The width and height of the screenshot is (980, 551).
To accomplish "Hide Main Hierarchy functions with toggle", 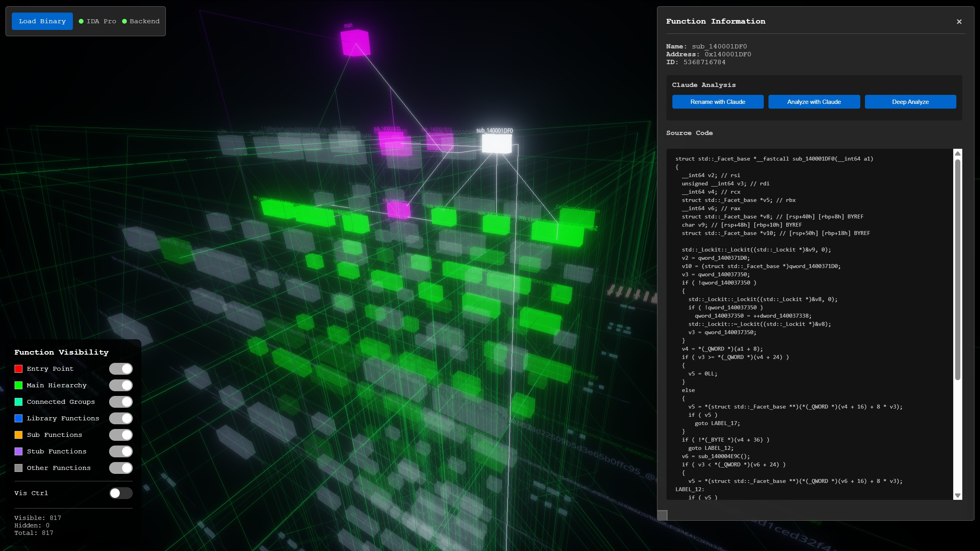I will click(x=121, y=385).
